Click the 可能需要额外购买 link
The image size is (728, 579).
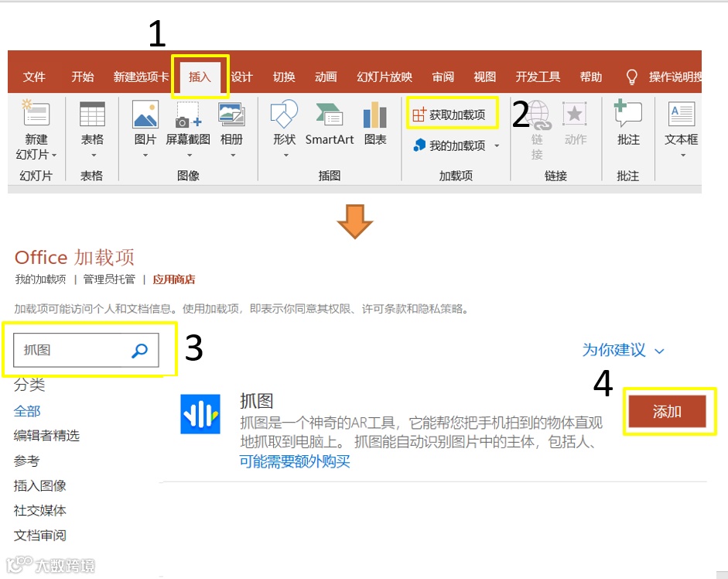point(295,461)
